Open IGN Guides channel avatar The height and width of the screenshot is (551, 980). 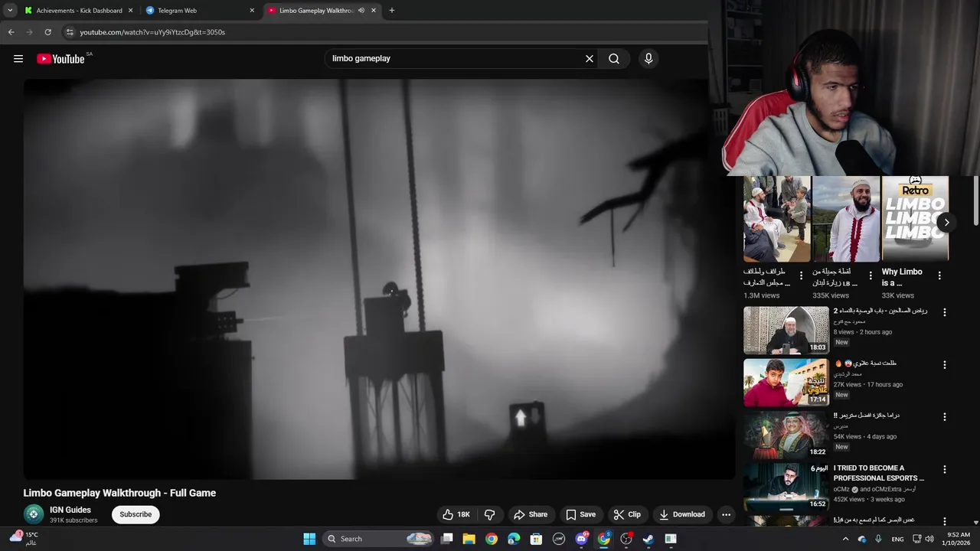coord(34,514)
